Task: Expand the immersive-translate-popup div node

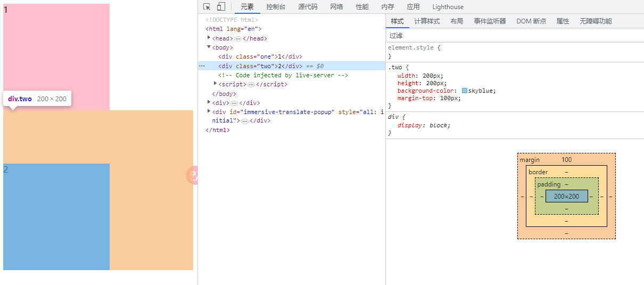Action: [x=209, y=111]
